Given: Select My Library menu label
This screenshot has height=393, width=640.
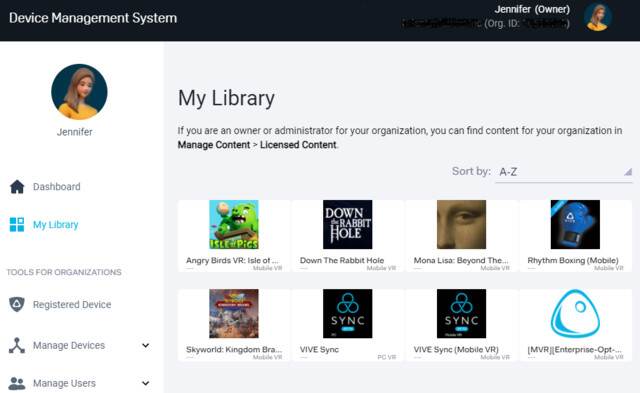Looking at the screenshot, I should 56,224.
